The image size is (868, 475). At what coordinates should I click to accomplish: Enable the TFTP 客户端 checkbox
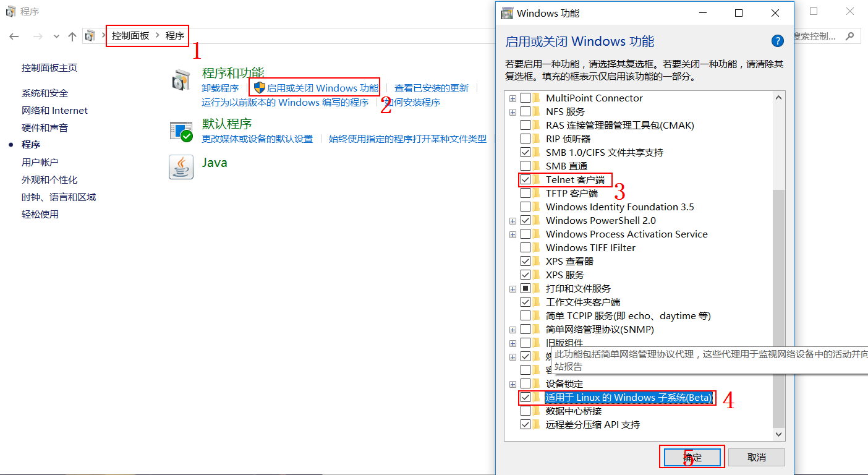tap(525, 193)
